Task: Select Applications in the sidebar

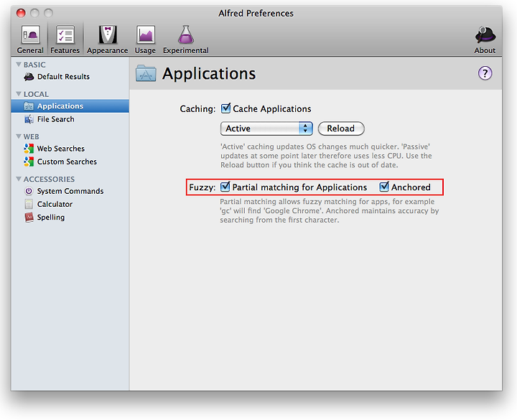Action: point(70,106)
